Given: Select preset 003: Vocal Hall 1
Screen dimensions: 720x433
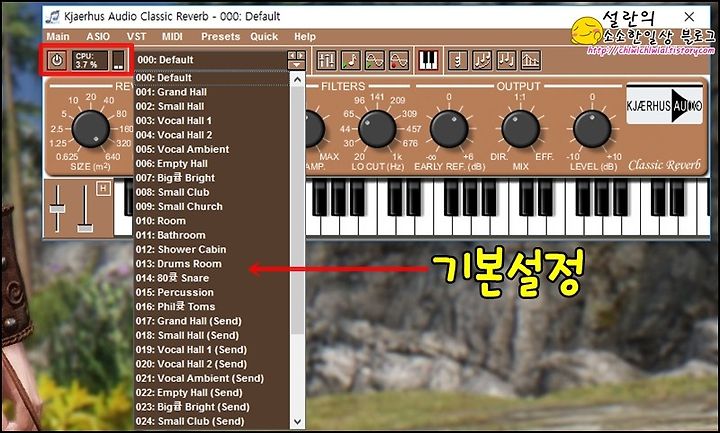Looking at the screenshot, I should coord(212,120).
